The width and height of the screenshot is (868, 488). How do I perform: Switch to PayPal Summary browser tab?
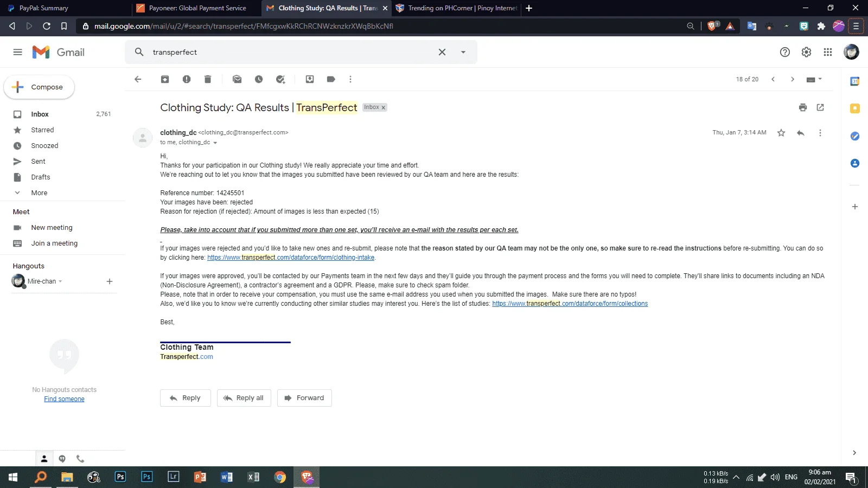tap(65, 8)
